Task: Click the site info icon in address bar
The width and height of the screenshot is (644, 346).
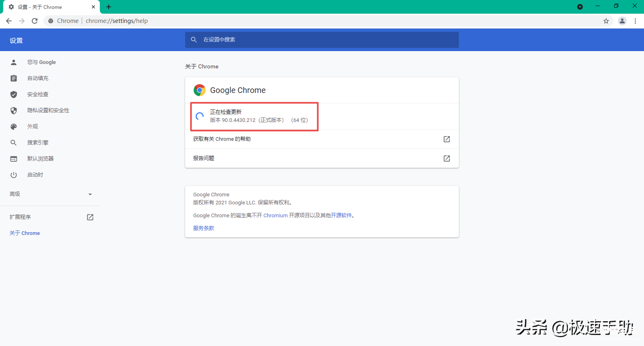Action: tap(51, 21)
